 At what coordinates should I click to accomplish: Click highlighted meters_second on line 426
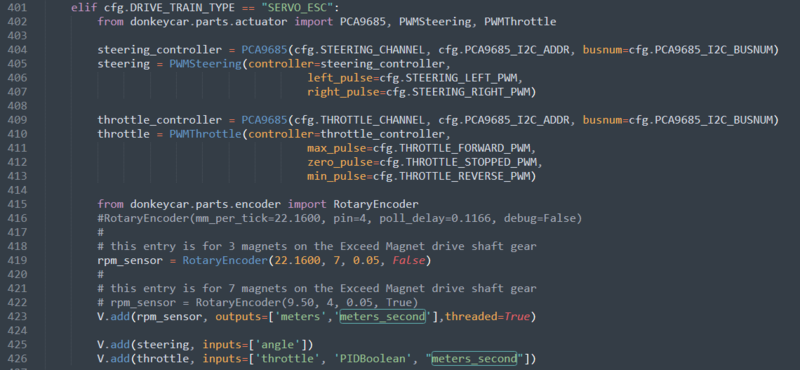(x=474, y=359)
